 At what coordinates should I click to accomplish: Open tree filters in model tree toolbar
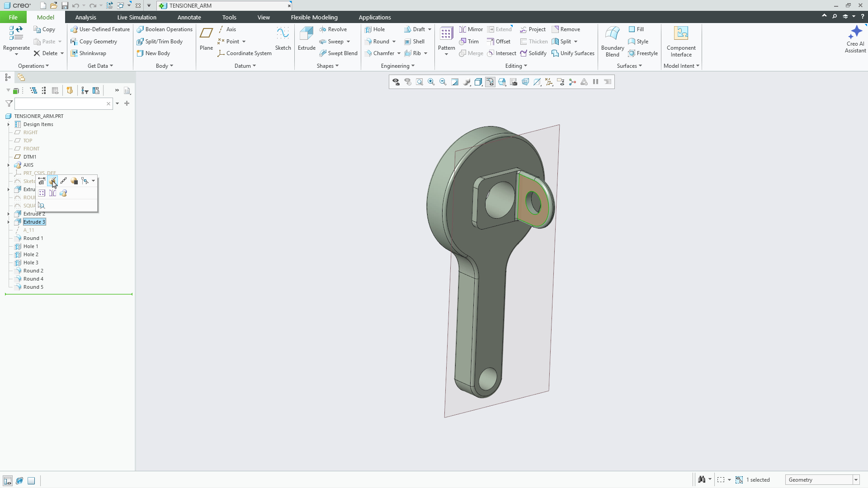tap(85, 91)
